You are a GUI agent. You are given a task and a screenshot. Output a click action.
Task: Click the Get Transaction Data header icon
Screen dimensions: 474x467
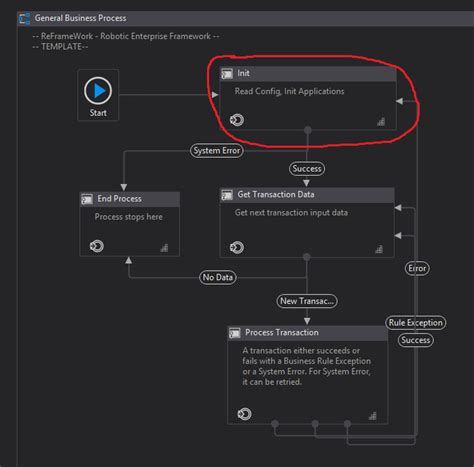[227, 195]
